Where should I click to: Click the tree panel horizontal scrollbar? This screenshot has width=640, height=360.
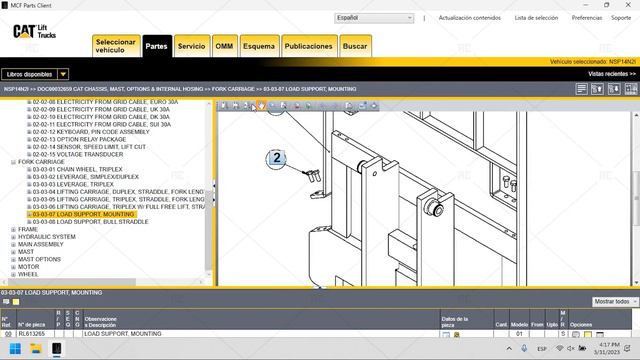pyautogui.click(x=72, y=282)
